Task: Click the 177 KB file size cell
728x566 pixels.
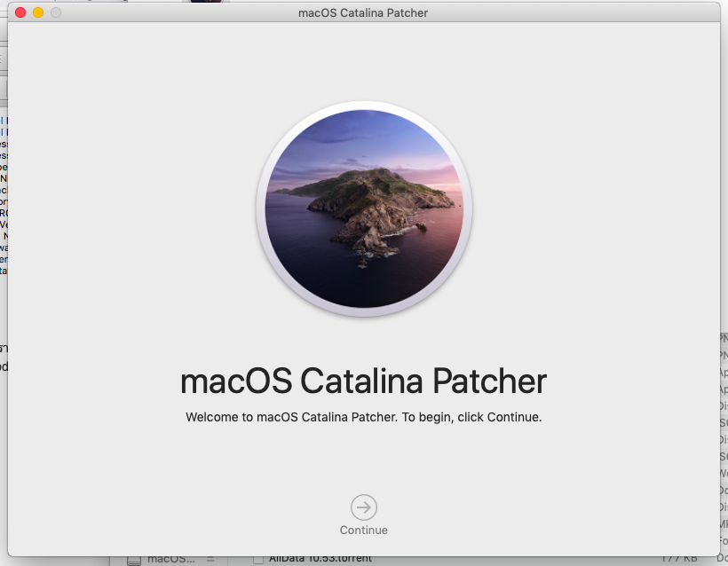Action: point(681,559)
